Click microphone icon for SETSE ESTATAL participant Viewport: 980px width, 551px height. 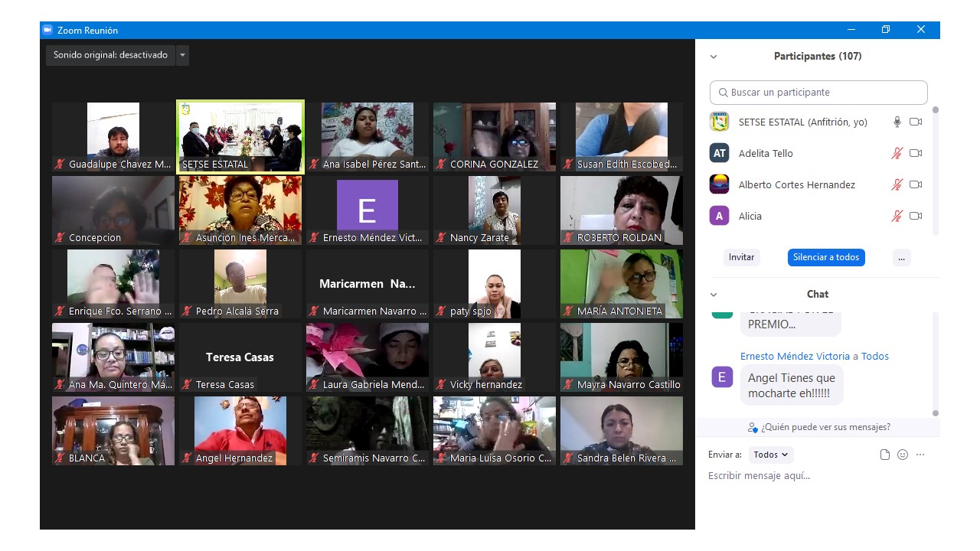click(897, 122)
